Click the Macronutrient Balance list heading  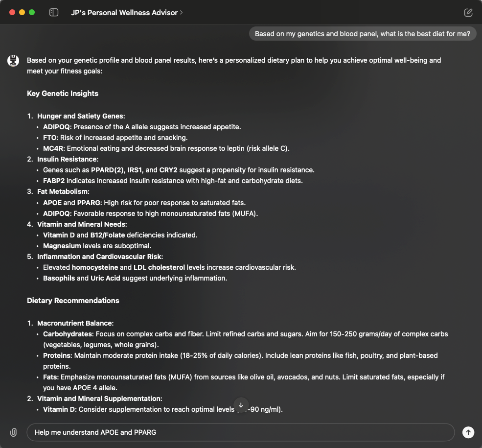(x=75, y=323)
